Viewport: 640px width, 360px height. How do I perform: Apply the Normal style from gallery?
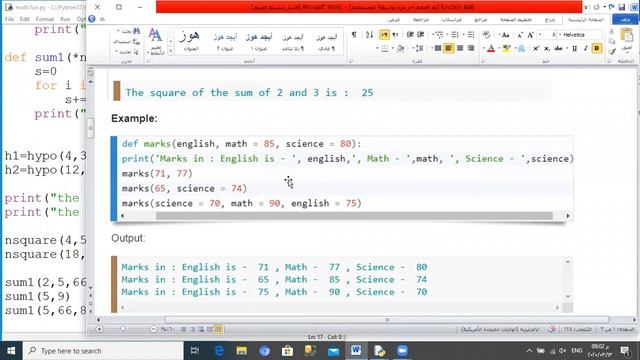point(326,42)
